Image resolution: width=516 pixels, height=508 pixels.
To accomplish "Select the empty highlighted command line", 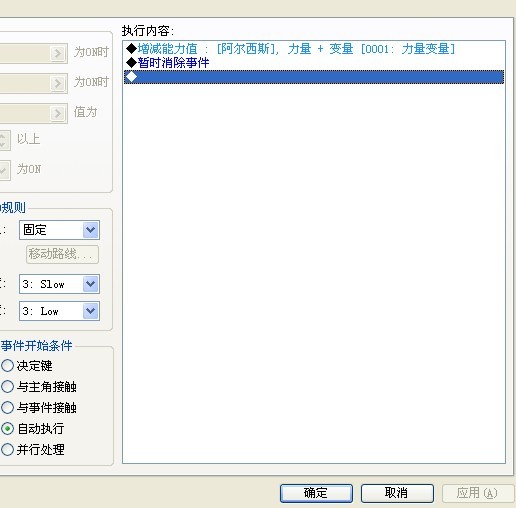I will coord(314,77).
